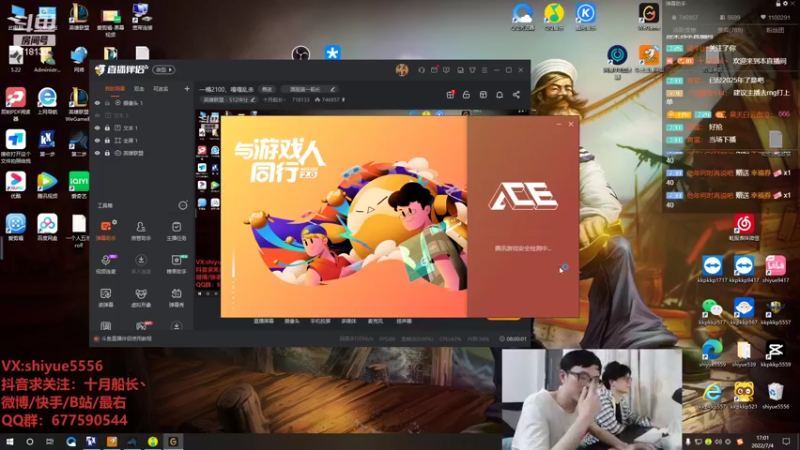The width and height of the screenshot is (800, 450).
Task: Select the 摄像头 source tab at the bottom
Action: click(292, 321)
